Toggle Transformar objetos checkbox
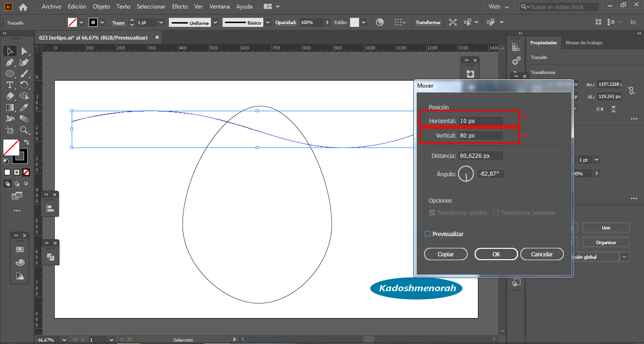This screenshot has height=344, width=644. [x=432, y=213]
